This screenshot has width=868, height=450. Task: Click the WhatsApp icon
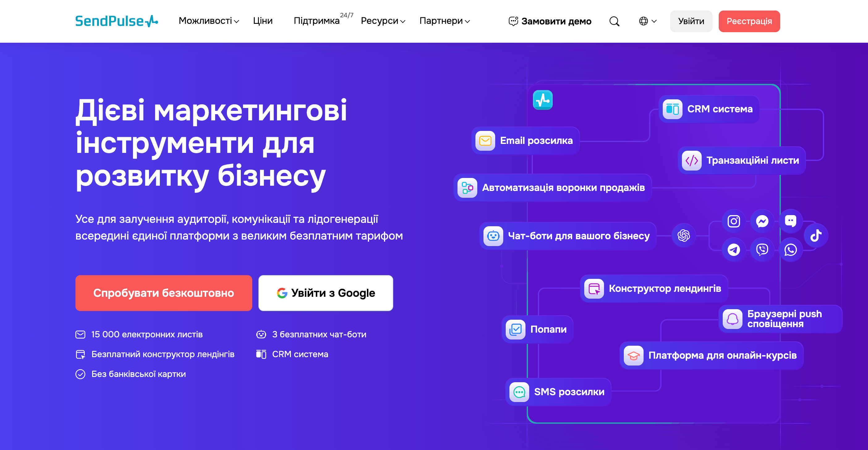click(x=790, y=250)
